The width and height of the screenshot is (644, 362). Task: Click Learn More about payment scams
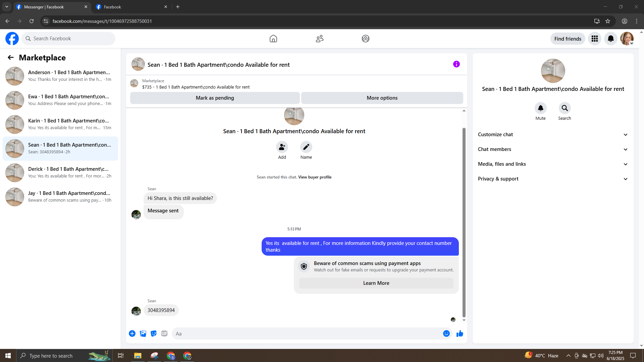coord(376,283)
